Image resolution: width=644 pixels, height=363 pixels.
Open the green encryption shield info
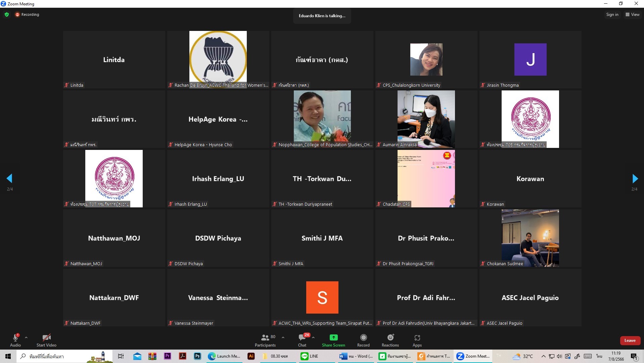(7, 14)
